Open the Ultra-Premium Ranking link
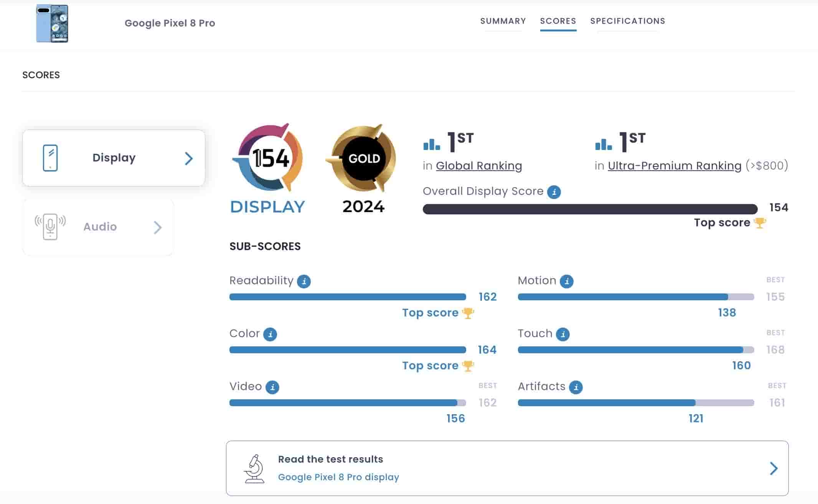 (674, 166)
